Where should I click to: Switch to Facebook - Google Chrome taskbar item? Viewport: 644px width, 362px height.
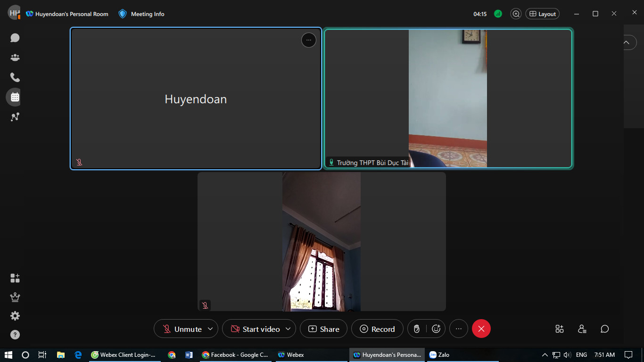click(x=235, y=355)
